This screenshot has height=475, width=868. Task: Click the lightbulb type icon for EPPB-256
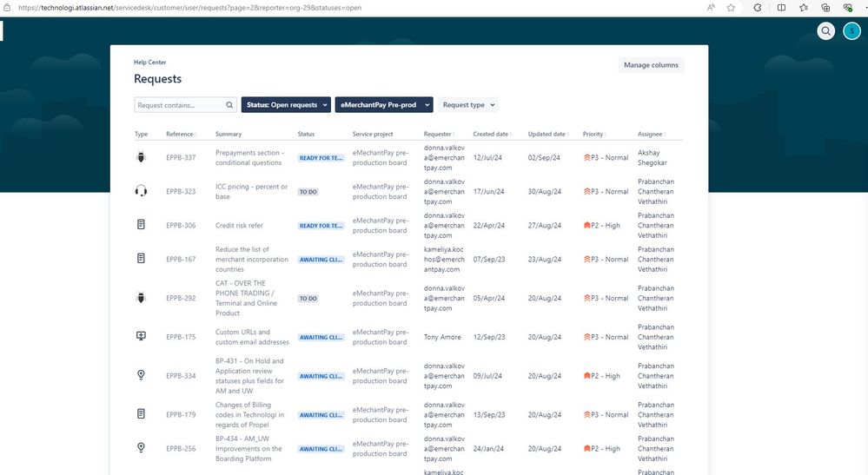[x=141, y=448]
